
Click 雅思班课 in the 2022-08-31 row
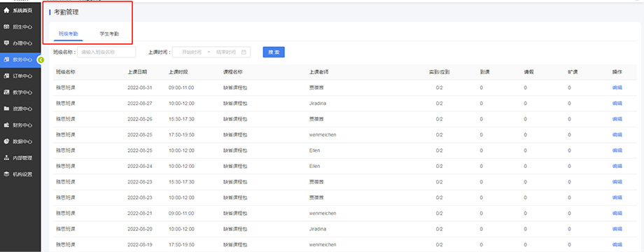(66, 87)
